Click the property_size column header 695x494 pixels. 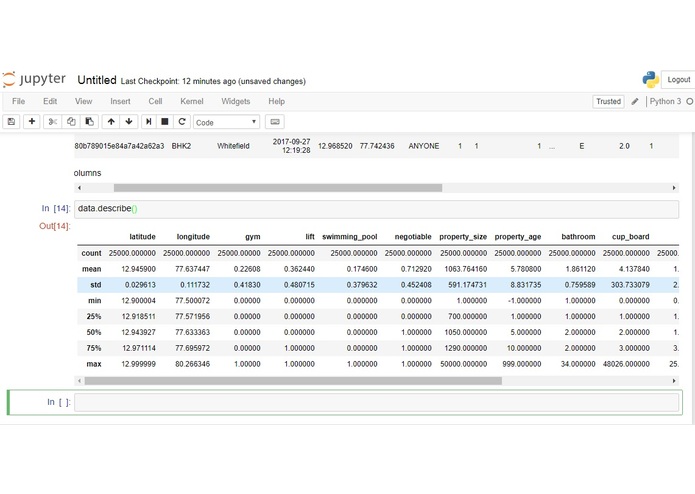pyautogui.click(x=463, y=237)
